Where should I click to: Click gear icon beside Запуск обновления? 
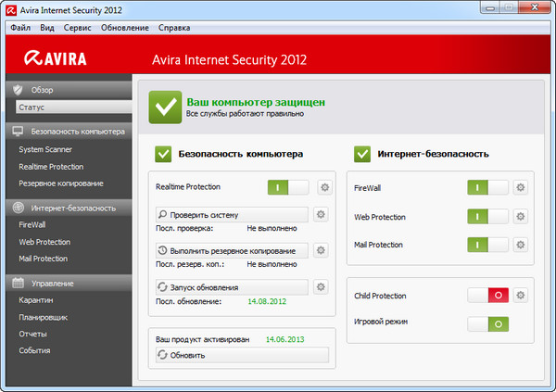click(x=321, y=287)
